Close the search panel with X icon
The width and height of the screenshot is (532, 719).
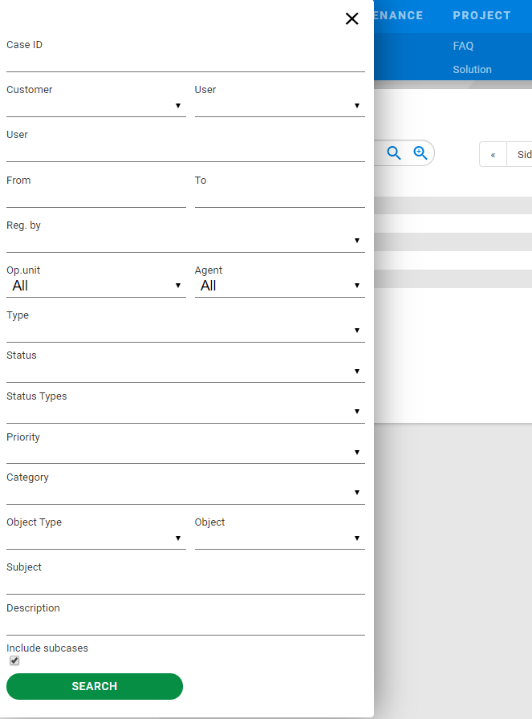coord(352,19)
